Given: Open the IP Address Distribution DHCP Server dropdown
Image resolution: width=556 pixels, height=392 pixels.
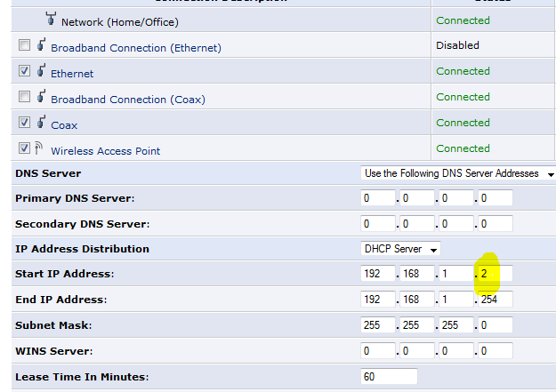Looking at the screenshot, I should tap(400, 249).
